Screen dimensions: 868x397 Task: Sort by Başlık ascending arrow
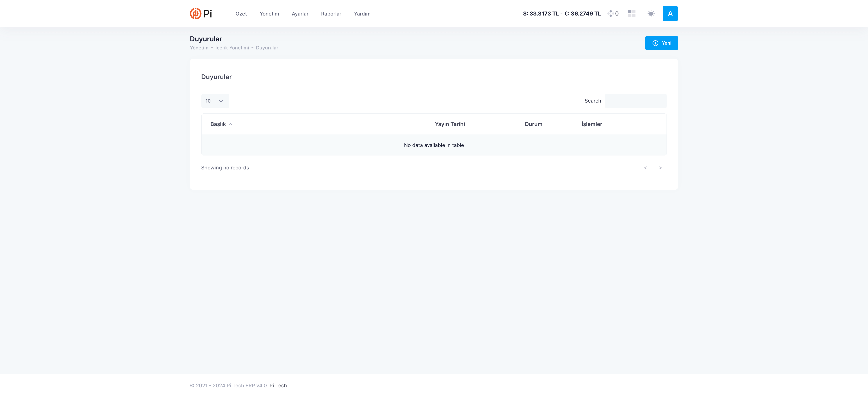point(231,124)
